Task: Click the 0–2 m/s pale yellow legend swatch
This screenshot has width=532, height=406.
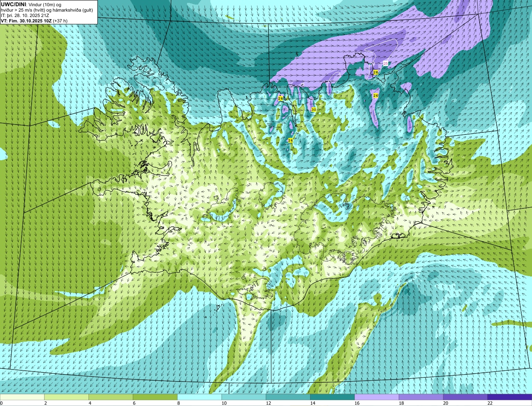Action: pos(22,397)
